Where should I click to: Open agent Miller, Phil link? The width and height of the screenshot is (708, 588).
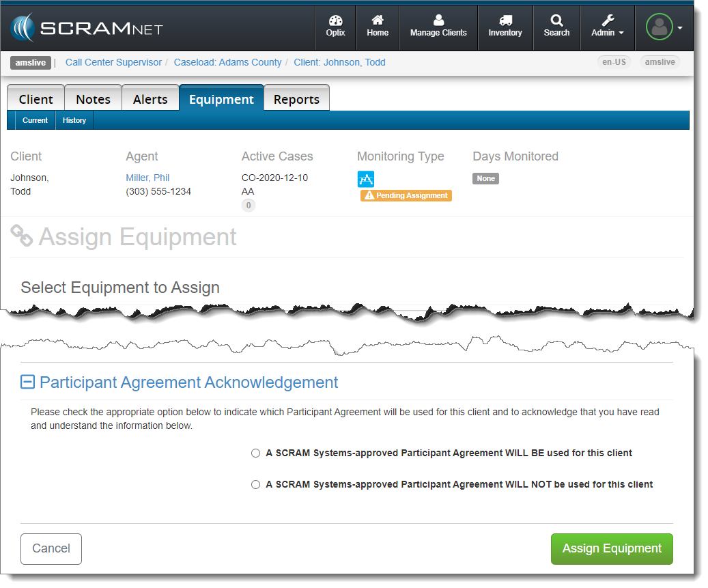147,178
